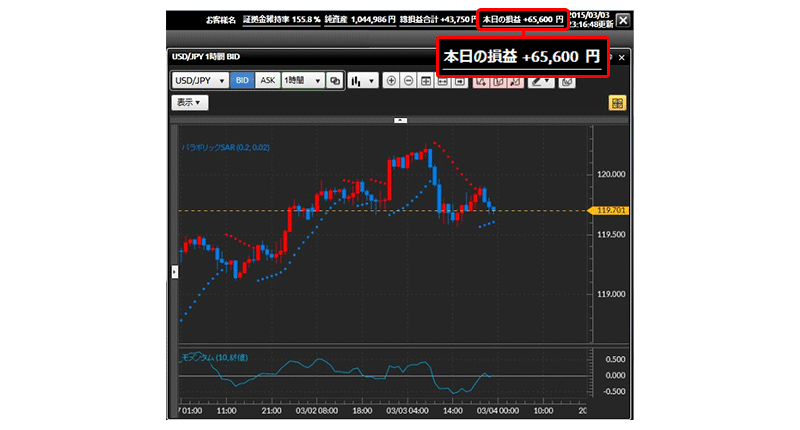Image resolution: width=800 pixels, height=430 pixels.
Task: Click the grid/crosshair layout icon
Action: (x=426, y=81)
